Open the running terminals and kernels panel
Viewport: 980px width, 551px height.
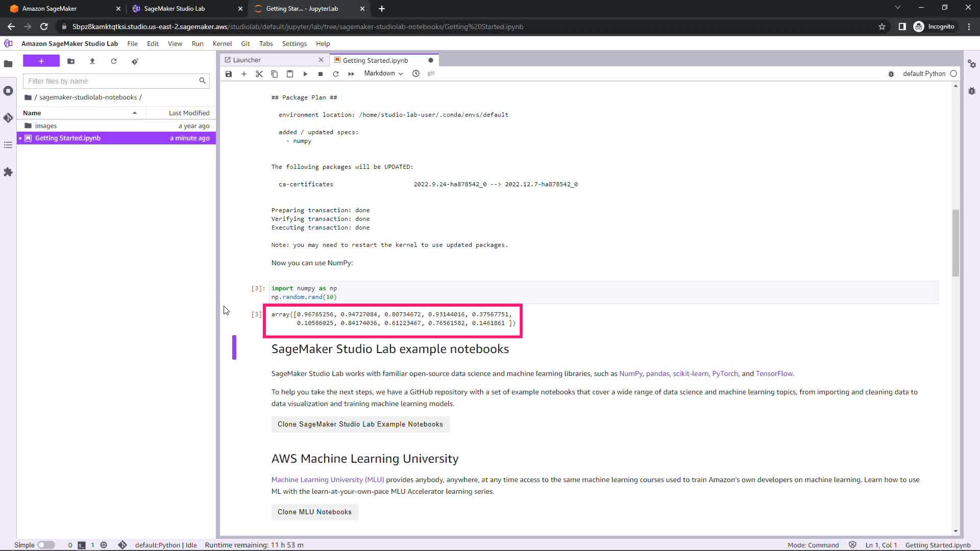(x=8, y=91)
